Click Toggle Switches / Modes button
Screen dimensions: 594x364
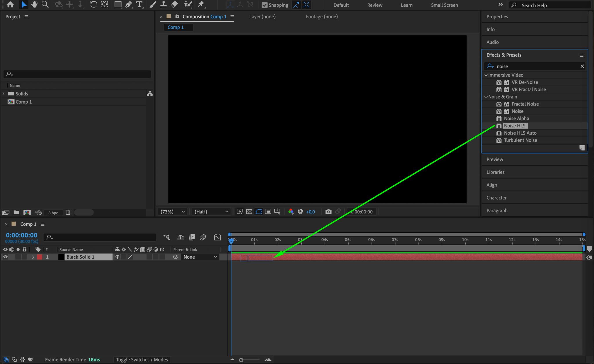pos(142,360)
